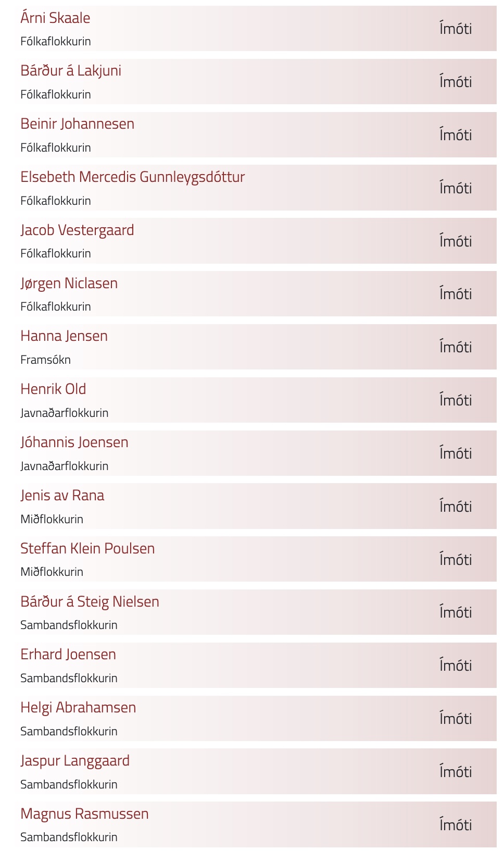The height and width of the screenshot is (862, 504).
Task: Click the Ímóti vote beside Magnus Rasmussen
Action: tap(456, 825)
